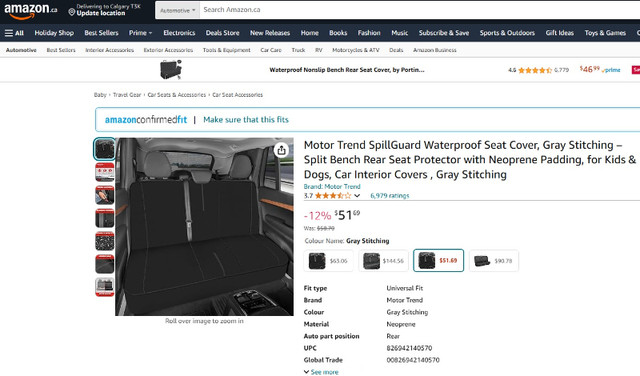Select Tools & Equipment sub-navigation link
Screen dimensions: 640x376
coord(227,50)
